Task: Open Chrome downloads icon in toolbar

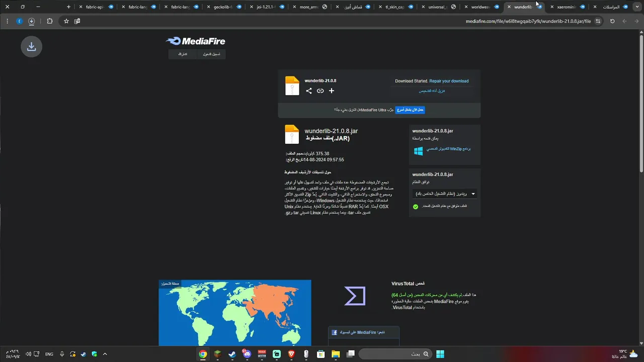Action: pos(31,21)
